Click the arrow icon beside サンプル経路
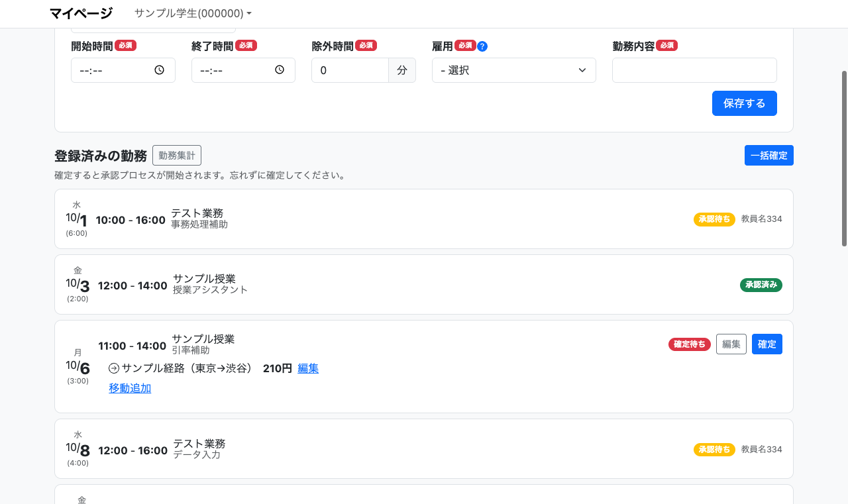The width and height of the screenshot is (848, 504). [114, 369]
